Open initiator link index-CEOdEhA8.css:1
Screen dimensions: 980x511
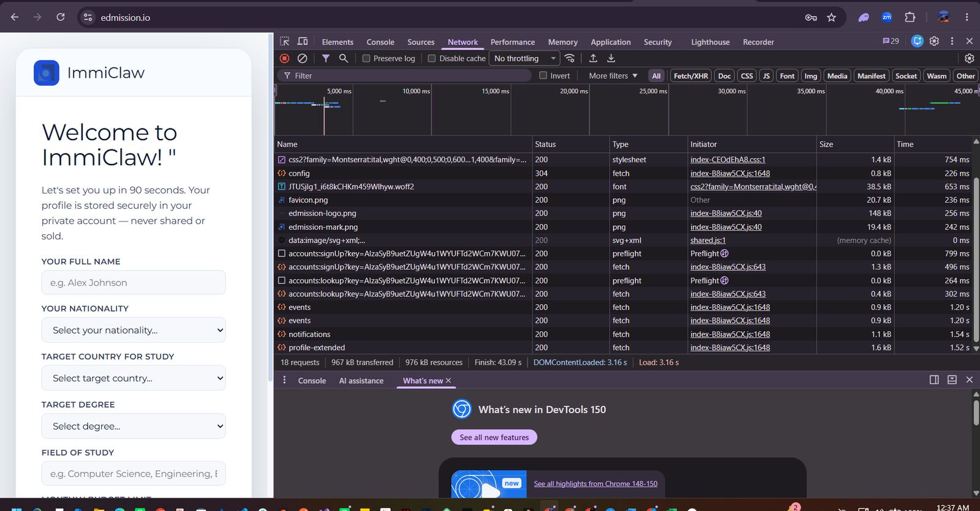coord(728,160)
